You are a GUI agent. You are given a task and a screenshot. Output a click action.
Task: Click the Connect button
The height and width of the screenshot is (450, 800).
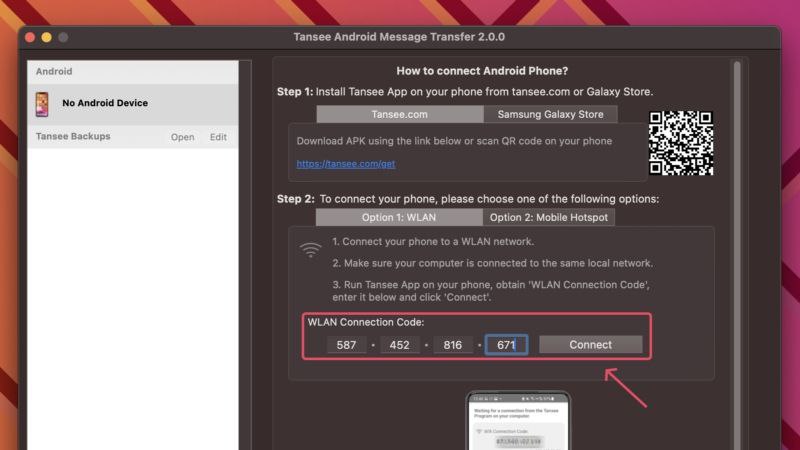tap(590, 344)
